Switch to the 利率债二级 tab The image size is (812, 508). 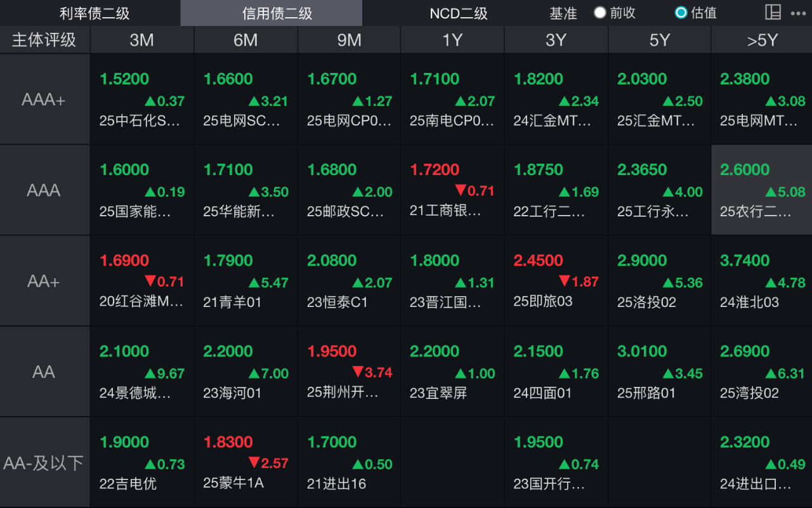94,13
